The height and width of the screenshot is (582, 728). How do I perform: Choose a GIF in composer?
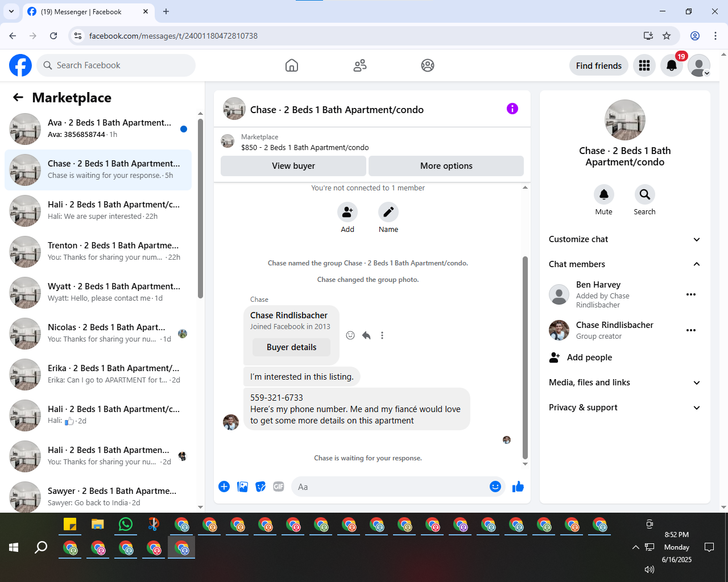coord(279,487)
